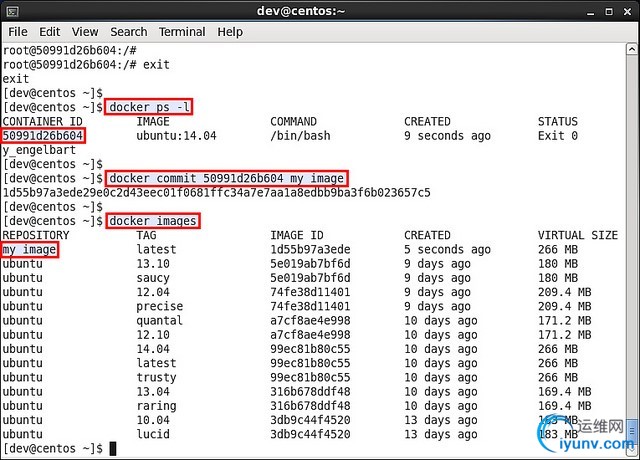Maximize the dev@centos terminal window
The image size is (640, 460).
[x=609, y=11]
